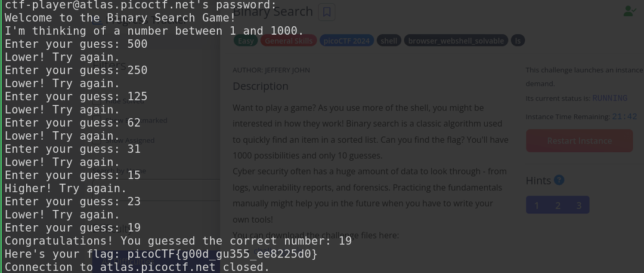
Task: Click the RUNNING instance status text
Action: [x=609, y=98]
